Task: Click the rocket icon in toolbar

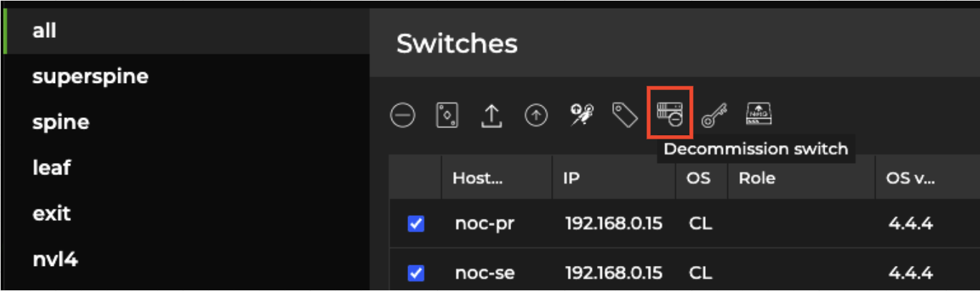Action: [x=581, y=115]
